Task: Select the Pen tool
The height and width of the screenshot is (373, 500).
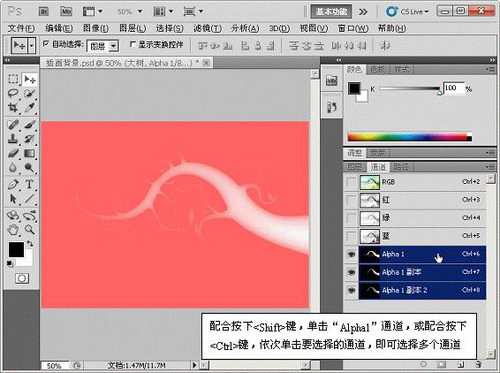Action: coord(13,184)
